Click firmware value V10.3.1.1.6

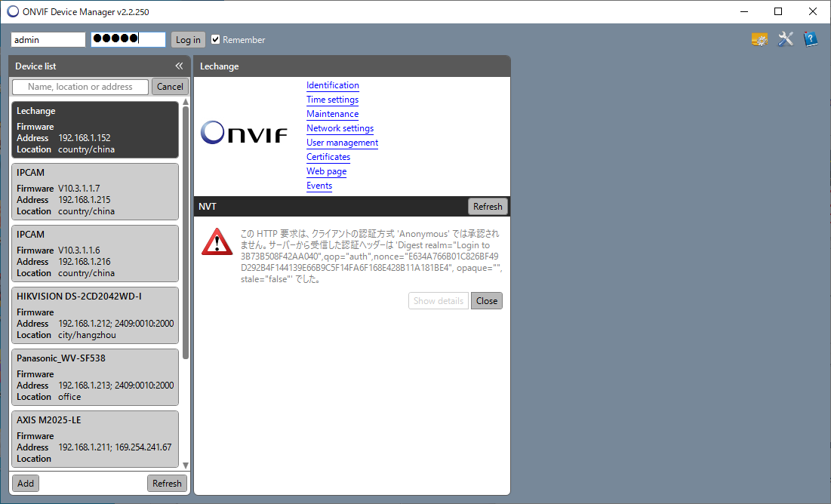coord(79,250)
